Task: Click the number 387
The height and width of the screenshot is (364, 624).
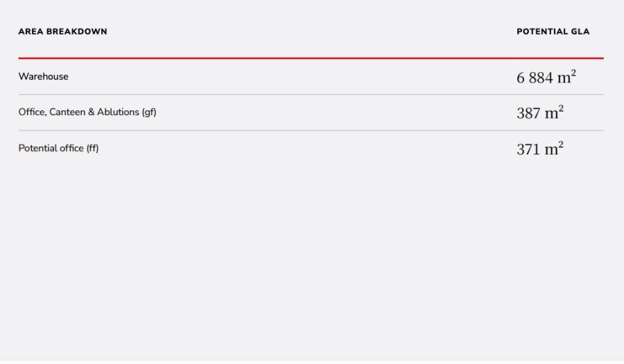Action: tap(528, 113)
